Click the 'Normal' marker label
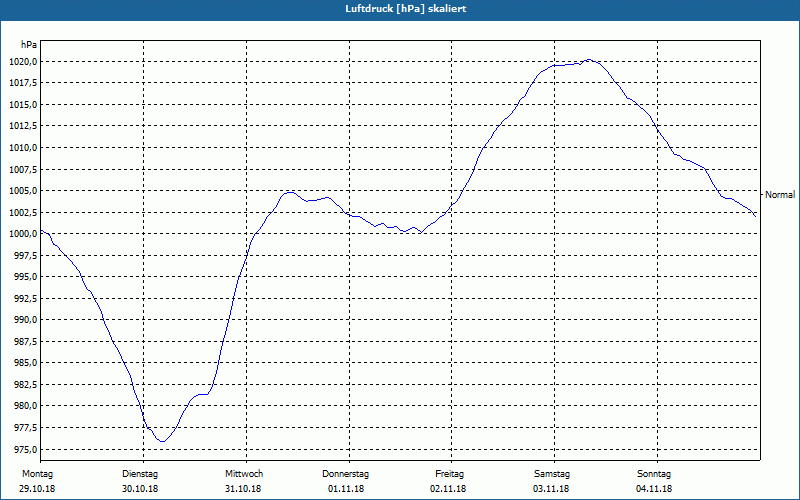 coord(780,195)
